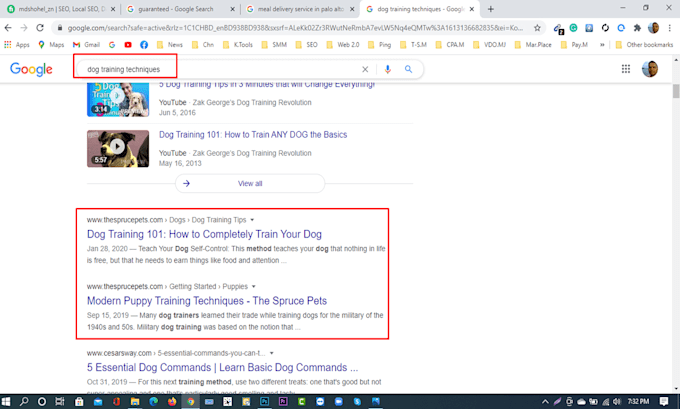The image size is (680, 409).
Task: Clear the search box with X
Action: pos(365,69)
